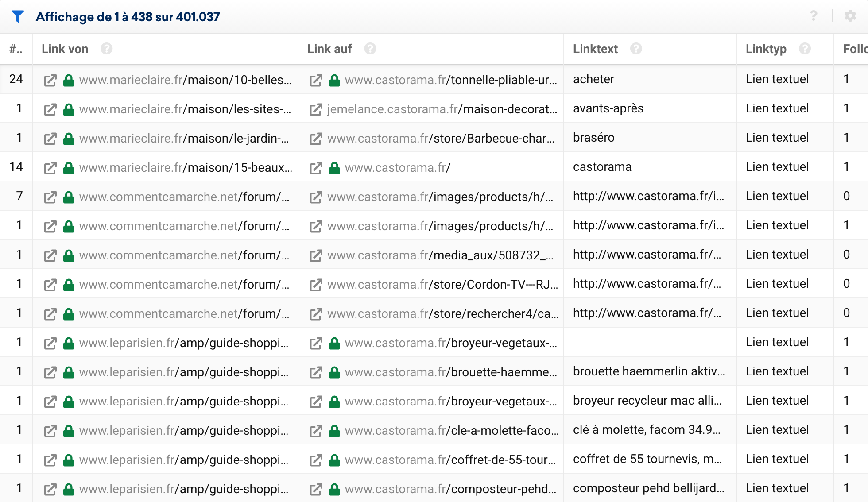This screenshot has height=502, width=868.
Task: Open external link icon for castorama tonnelle-pliable target
Action: 316,80
